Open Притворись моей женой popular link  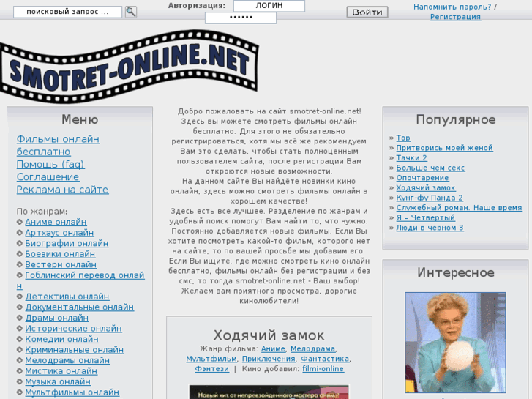click(444, 148)
